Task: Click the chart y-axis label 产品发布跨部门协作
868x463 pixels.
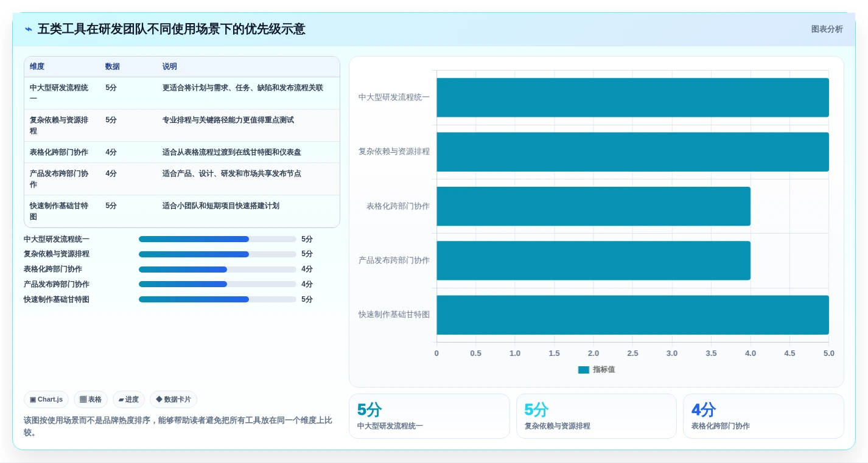Action: [x=394, y=260]
